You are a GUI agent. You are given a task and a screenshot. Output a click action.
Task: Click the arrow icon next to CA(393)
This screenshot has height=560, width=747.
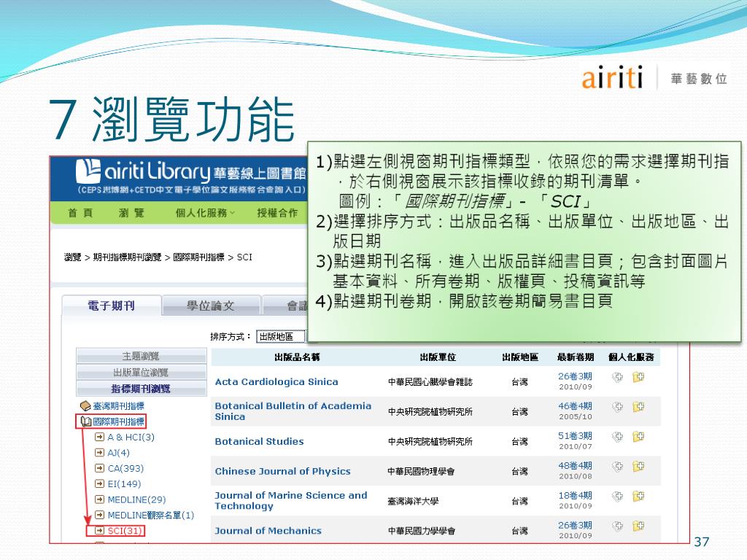coord(99,469)
